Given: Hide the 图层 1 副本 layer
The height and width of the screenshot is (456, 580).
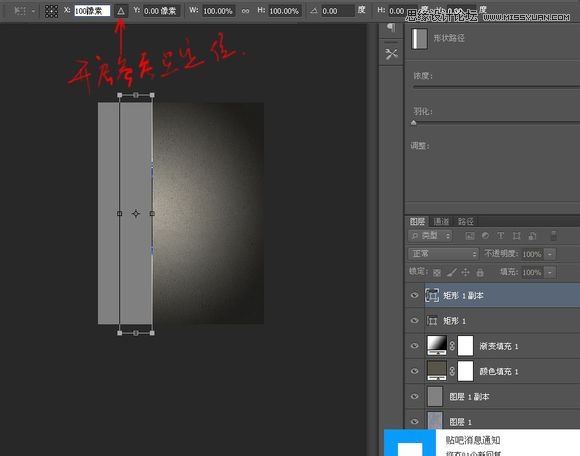Looking at the screenshot, I should point(415,396).
